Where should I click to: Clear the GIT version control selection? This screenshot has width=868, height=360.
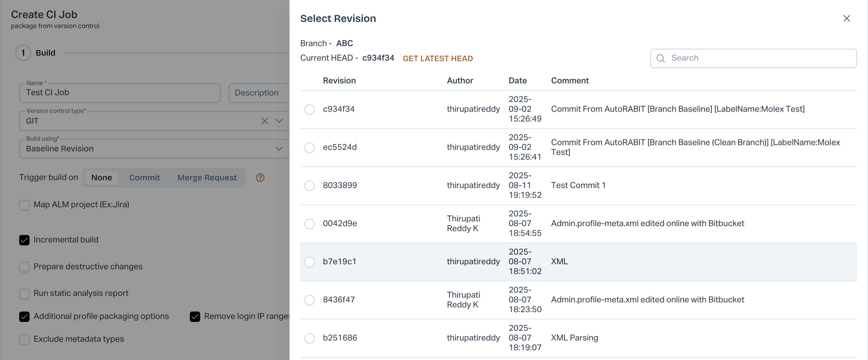click(265, 121)
